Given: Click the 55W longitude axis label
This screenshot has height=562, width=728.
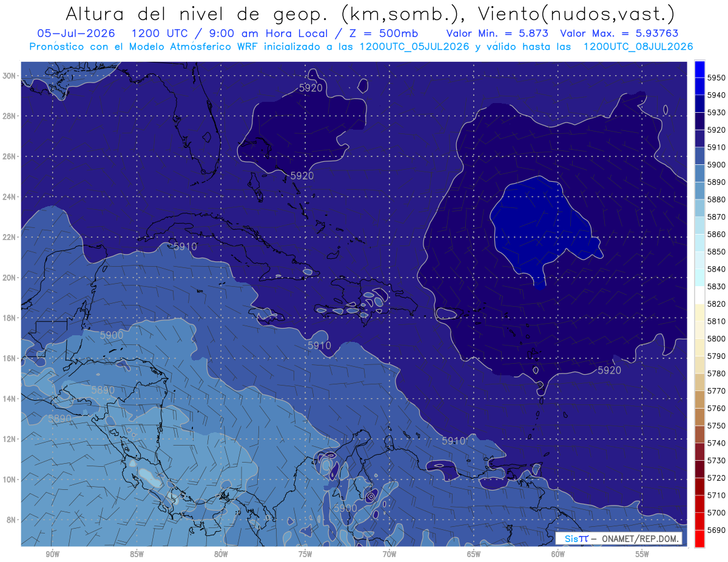Looking at the screenshot, I should 642,554.
